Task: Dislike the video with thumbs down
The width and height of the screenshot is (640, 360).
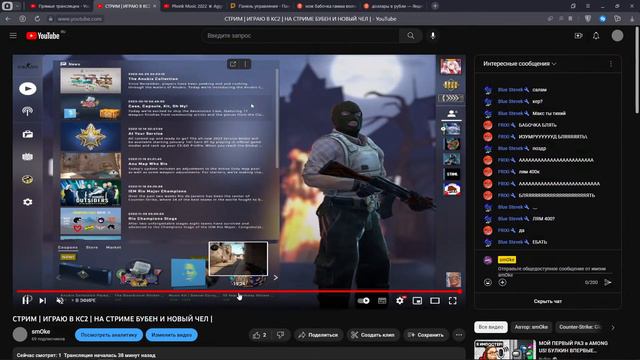Action: (280, 335)
